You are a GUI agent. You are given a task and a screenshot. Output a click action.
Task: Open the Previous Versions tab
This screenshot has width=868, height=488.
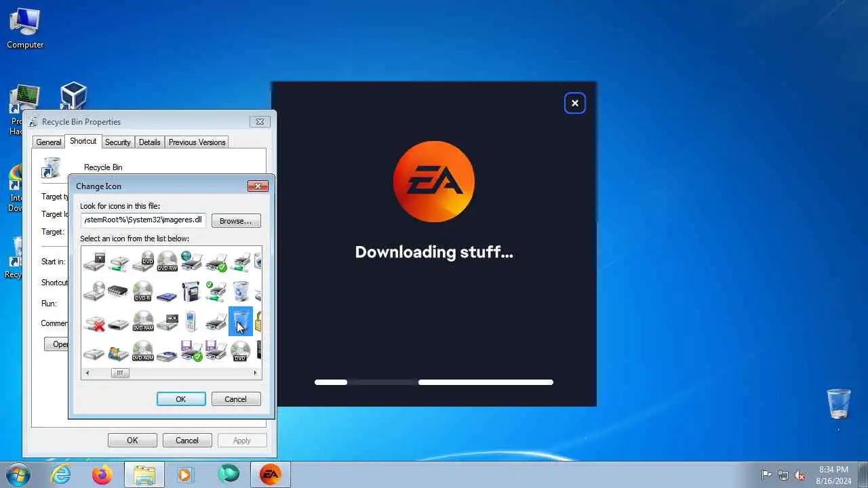[x=197, y=142]
